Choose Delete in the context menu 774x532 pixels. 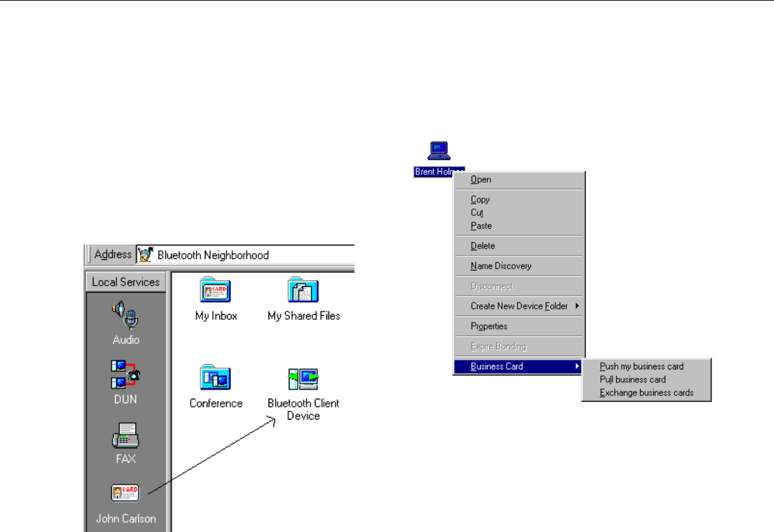click(x=519, y=246)
